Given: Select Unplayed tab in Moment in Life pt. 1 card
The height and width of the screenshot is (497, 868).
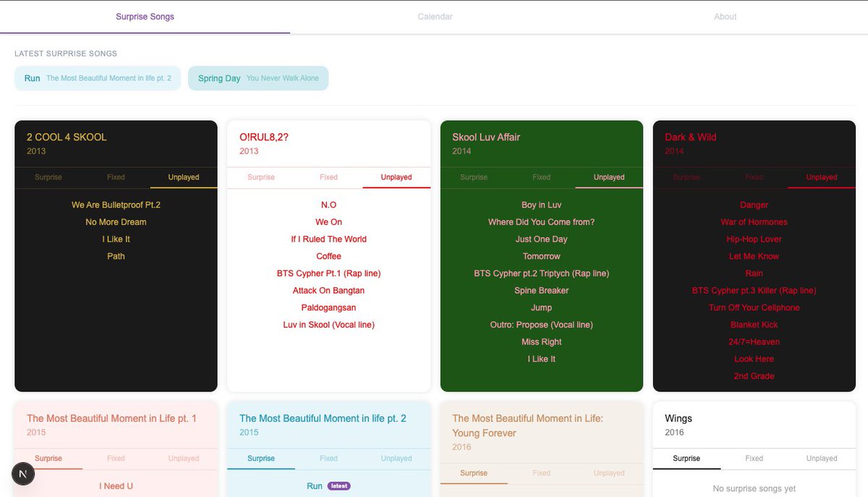Looking at the screenshot, I should [x=184, y=459].
